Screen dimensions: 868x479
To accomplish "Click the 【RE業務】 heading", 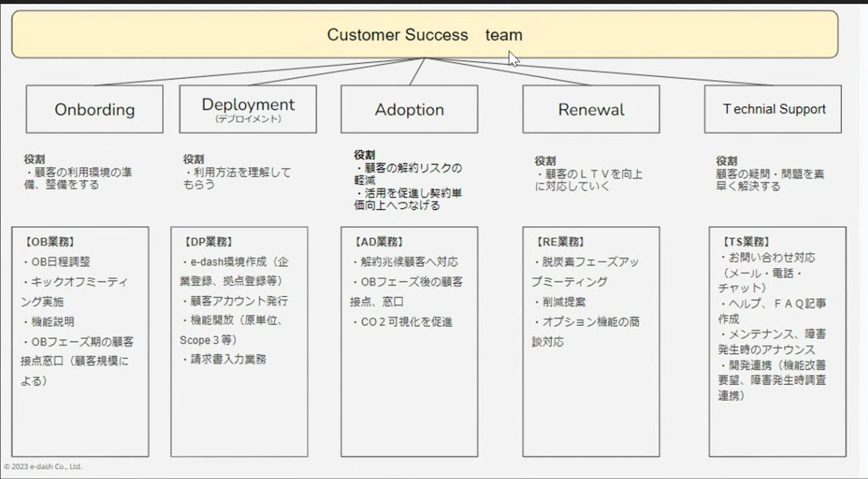I will click(x=559, y=242).
